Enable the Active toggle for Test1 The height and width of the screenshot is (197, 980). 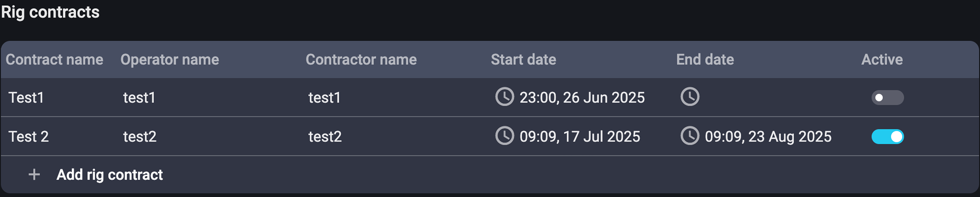[x=887, y=98]
